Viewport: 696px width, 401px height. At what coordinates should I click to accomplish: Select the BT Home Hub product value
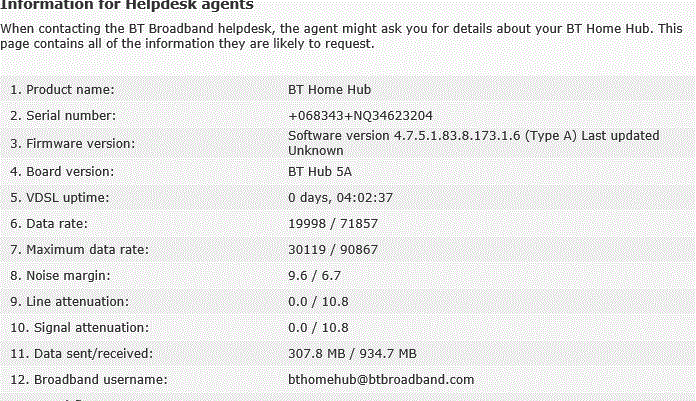pos(329,90)
